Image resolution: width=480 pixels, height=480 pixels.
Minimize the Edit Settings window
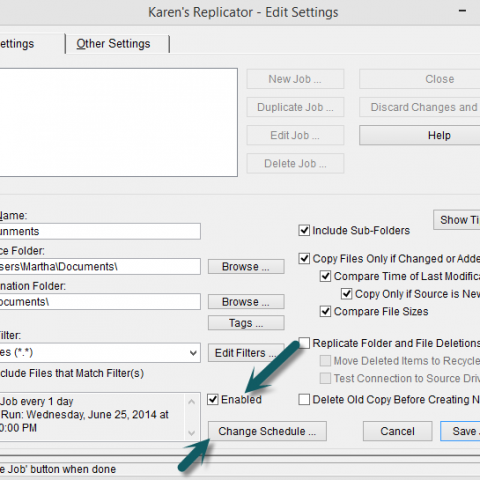click(462, 11)
